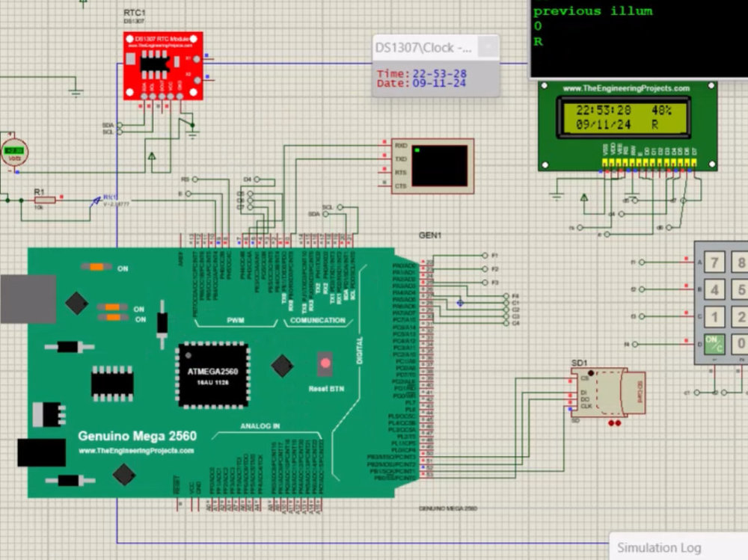Screen dimensions: 748x560
Task: Click the green LCD display screen
Action: pos(623,117)
